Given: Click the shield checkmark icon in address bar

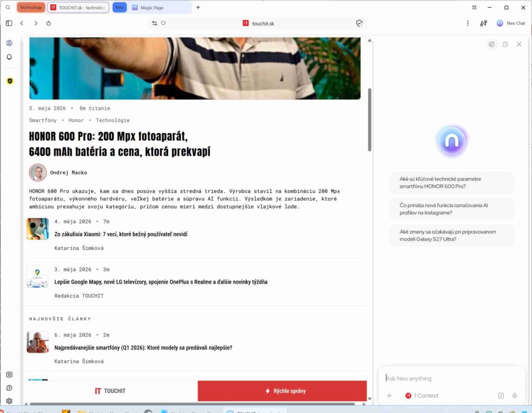Looking at the screenshot, I should [360, 23].
